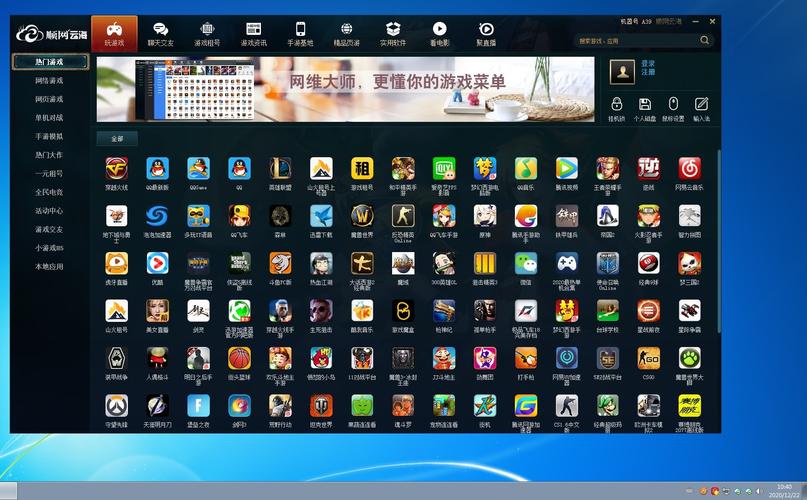
Task: Launch the Need for Speed (极品飞车) icon
Action: [525, 311]
